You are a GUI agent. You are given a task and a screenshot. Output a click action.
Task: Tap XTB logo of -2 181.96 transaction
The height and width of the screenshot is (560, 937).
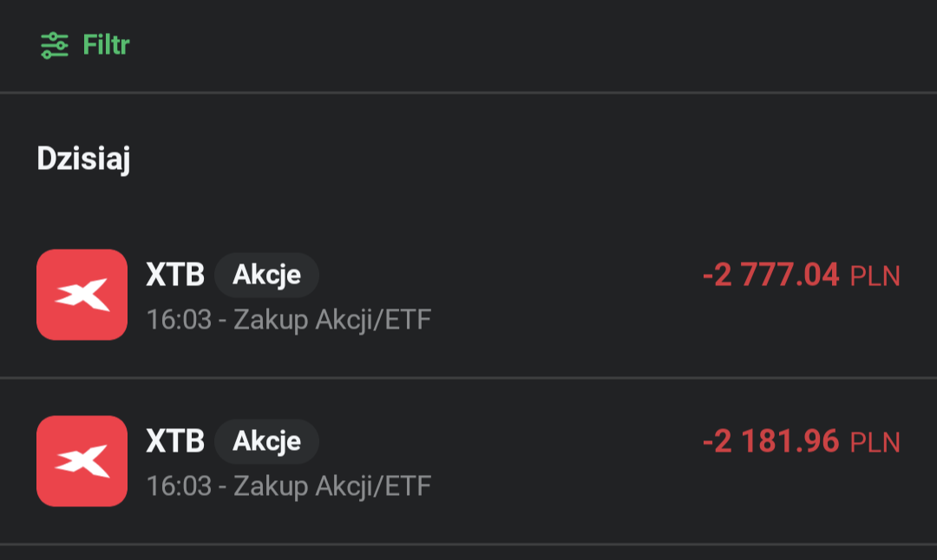82,461
